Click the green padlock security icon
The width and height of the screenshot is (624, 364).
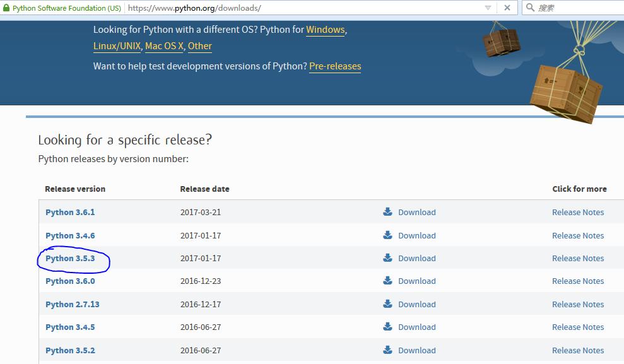click(x=6, y=8)
